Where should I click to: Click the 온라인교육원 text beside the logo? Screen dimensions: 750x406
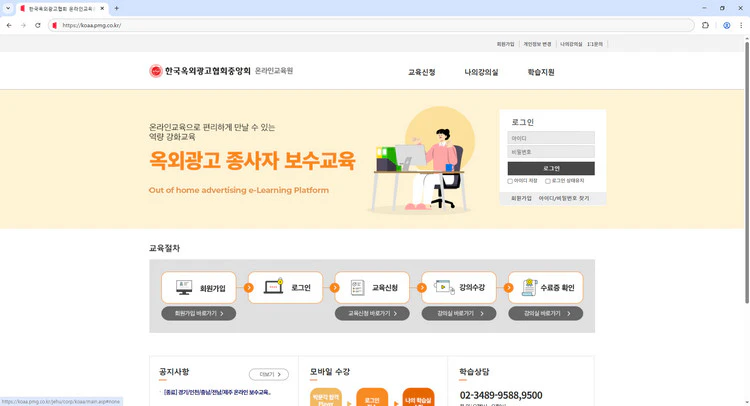coord(274,71)
